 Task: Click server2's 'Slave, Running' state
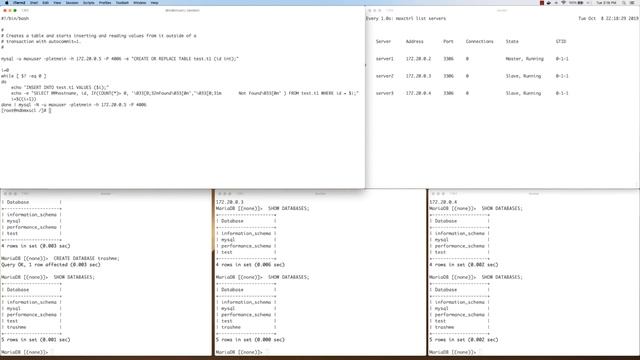tap(523, 76)
